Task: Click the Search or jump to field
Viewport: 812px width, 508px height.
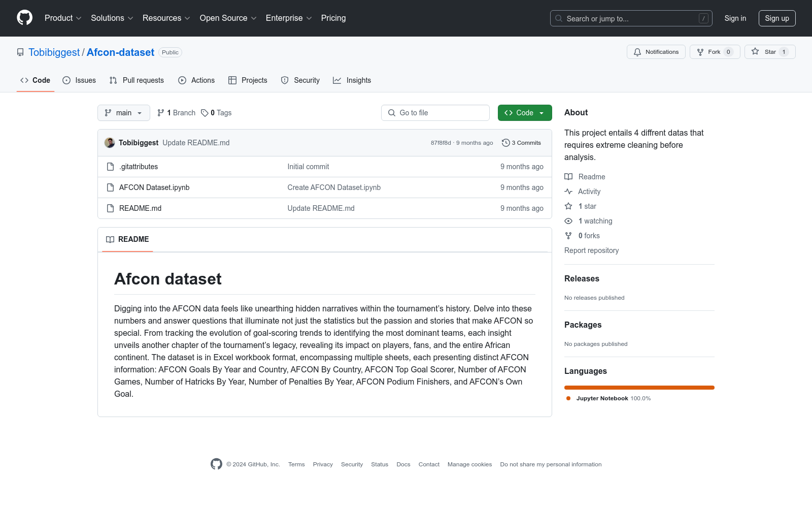Action: 631,18
